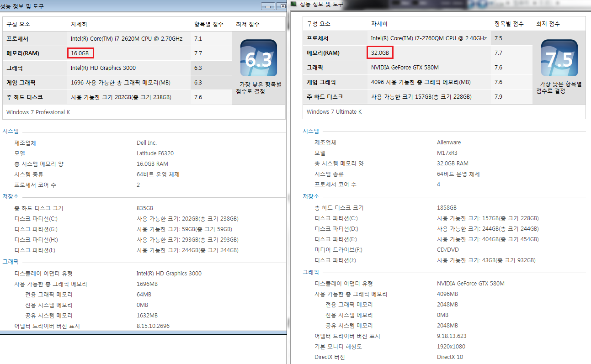Click the left window's 항목별 점수 column header

[x=209, y=24]
